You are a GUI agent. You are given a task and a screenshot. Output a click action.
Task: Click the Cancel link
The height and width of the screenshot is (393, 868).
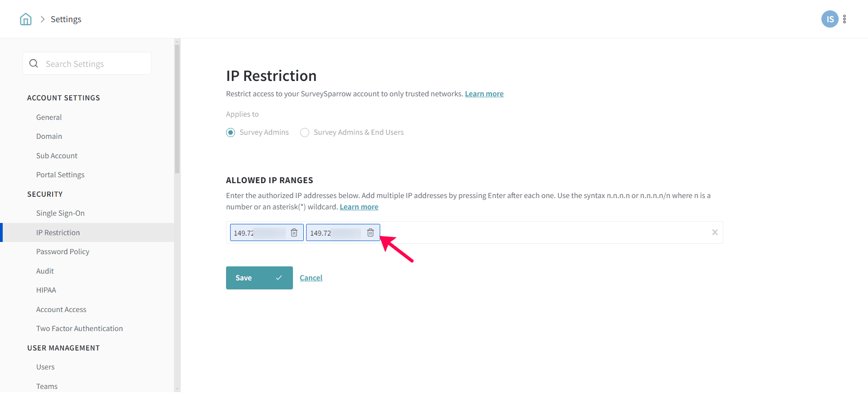point(311,278)
